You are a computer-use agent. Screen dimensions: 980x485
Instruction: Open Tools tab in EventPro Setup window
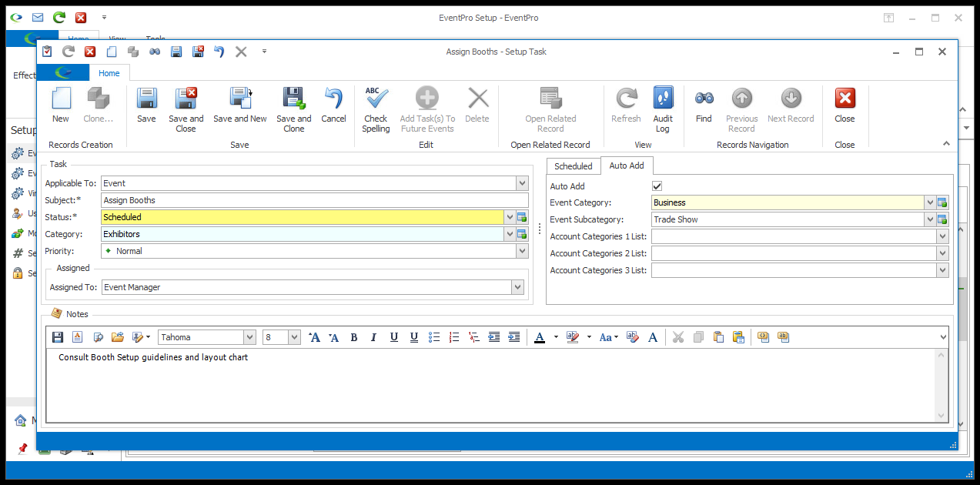tap(156, 38)
